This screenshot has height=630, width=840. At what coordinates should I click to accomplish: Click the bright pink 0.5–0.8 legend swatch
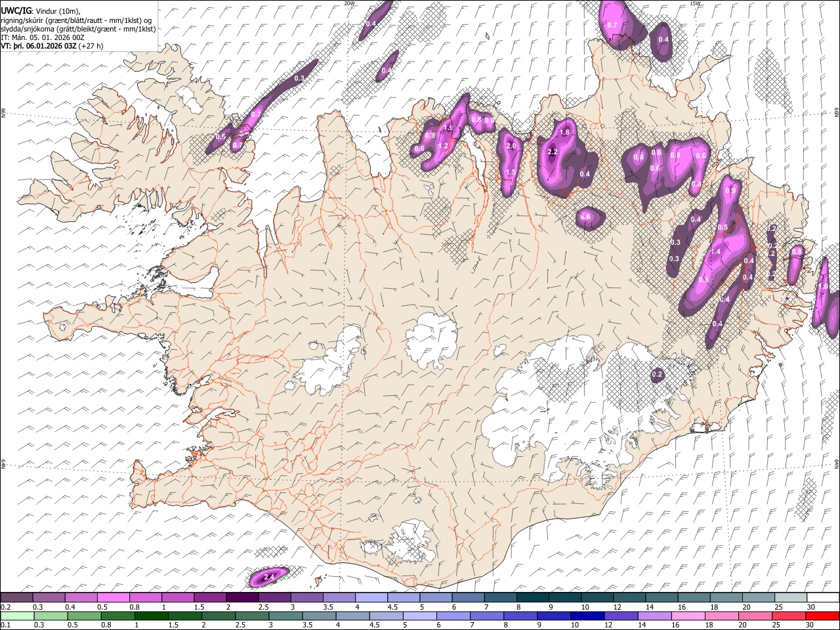(114, 597)
